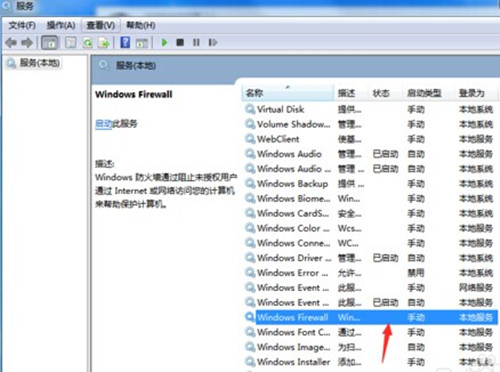Click the Export List toolbar icon
This screenshot has height=372, width=500.
(x=104, y=43)
